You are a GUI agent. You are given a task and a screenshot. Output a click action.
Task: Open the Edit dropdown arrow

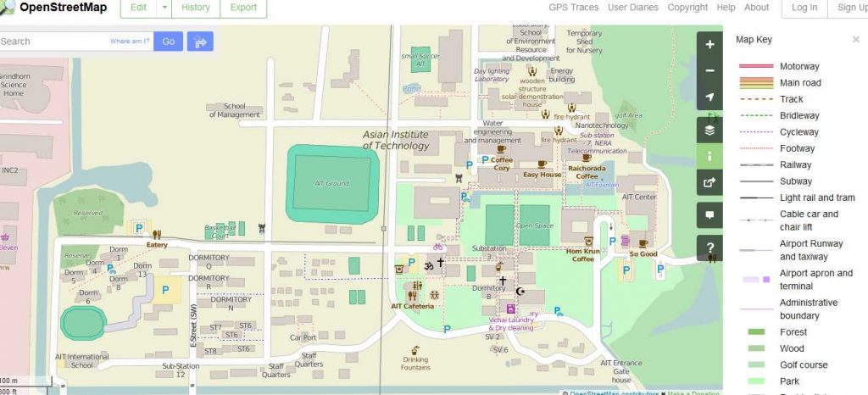pos(164,8)
